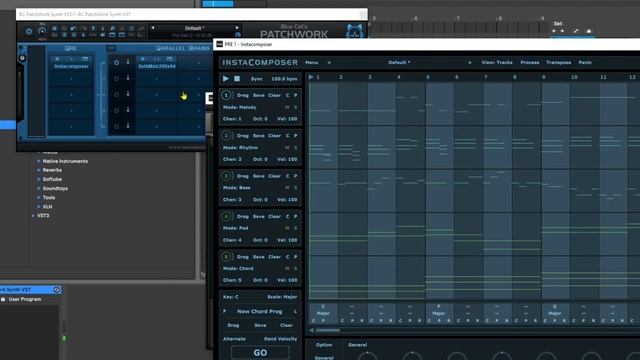Click Save in chord progression section
This screenshot has width=640, height=360.
click(260, 325)
